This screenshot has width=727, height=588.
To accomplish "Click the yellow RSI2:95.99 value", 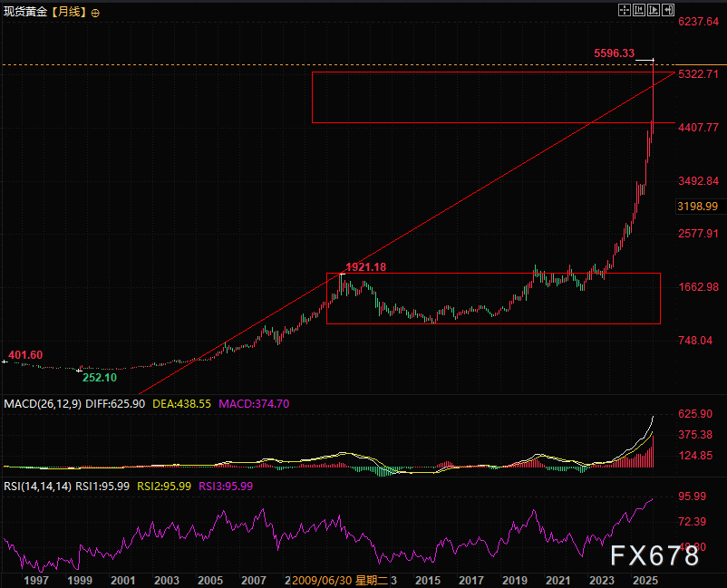I will [x=164, y=486].
